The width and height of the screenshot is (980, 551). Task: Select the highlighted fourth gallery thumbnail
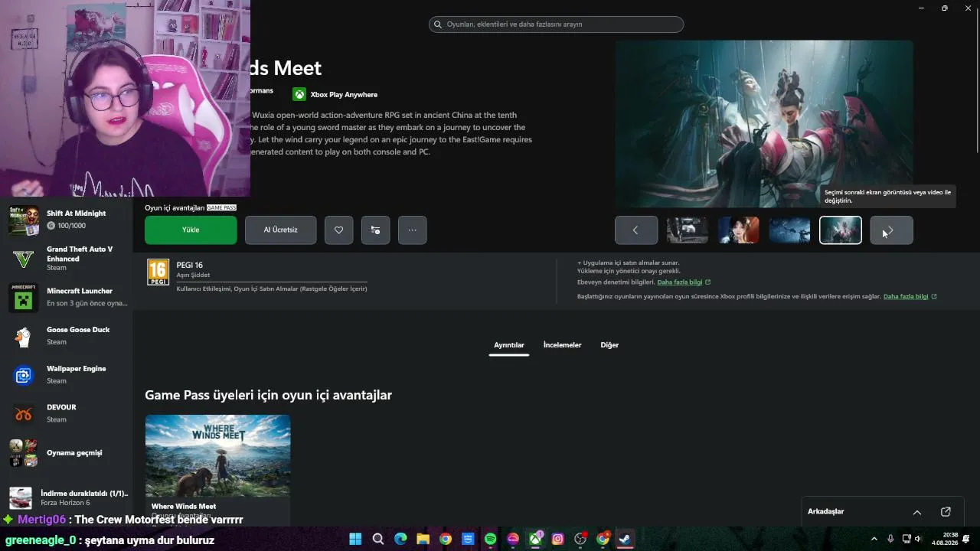point(841,230)
